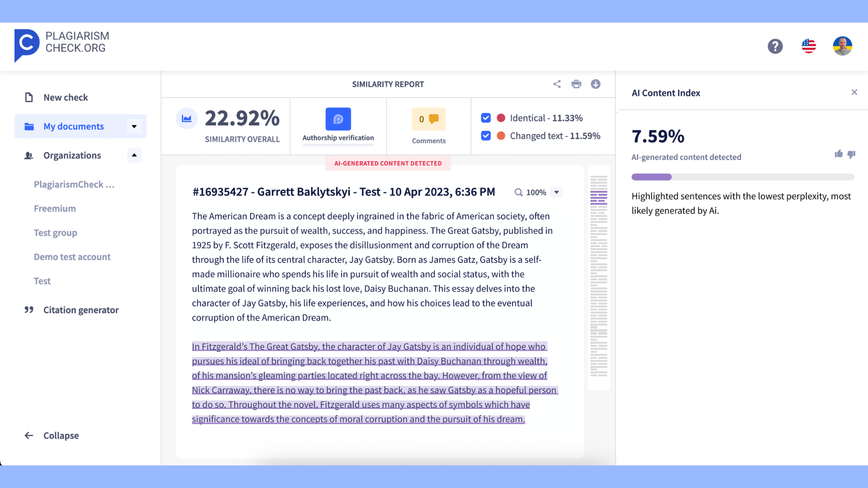Click the New check document icon
Viewport: 868px width, 488px height.
28,97
